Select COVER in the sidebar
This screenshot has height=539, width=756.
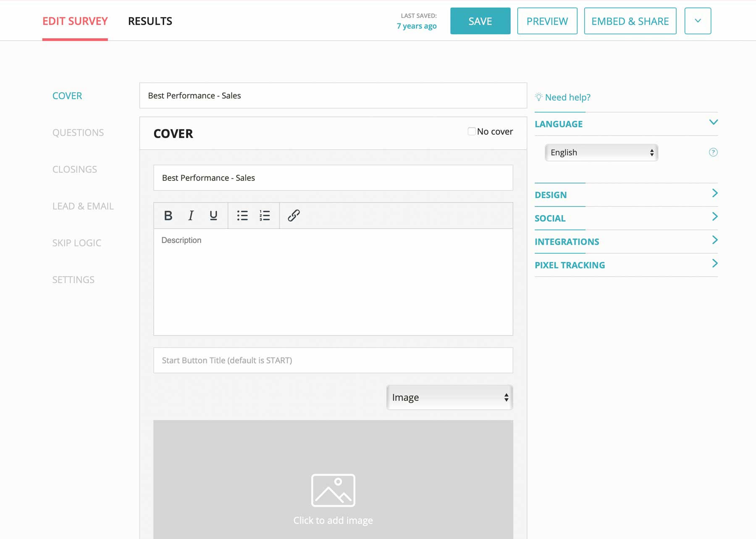coord(67,96)
